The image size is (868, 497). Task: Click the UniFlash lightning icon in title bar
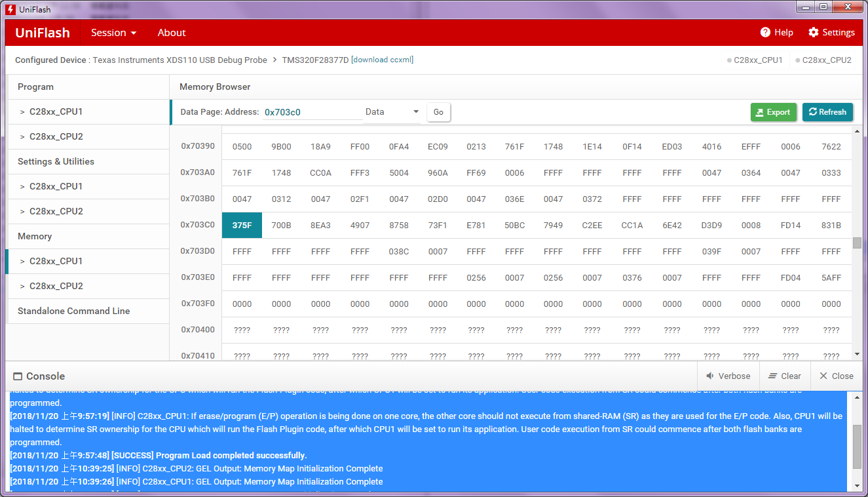coord(10,9)
